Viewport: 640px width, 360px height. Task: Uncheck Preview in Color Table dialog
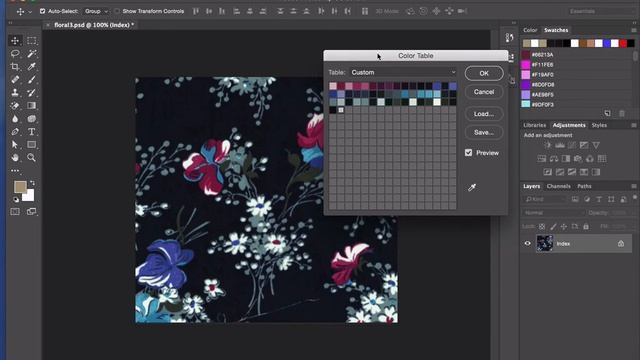[468, 153]
